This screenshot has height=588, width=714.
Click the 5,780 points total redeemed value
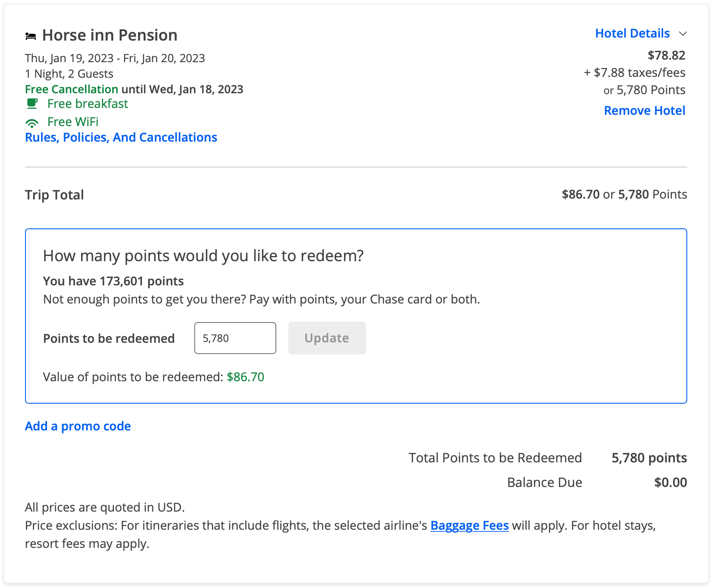pos(649,458)
